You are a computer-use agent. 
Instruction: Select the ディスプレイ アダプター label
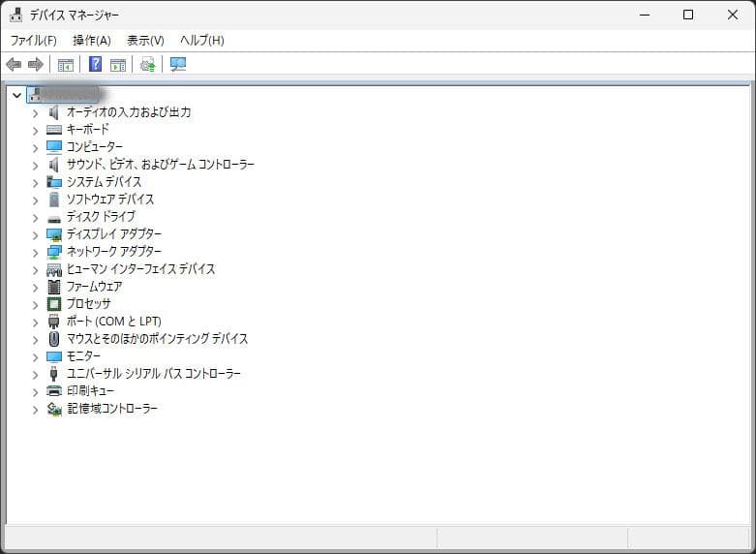[114, 234]
